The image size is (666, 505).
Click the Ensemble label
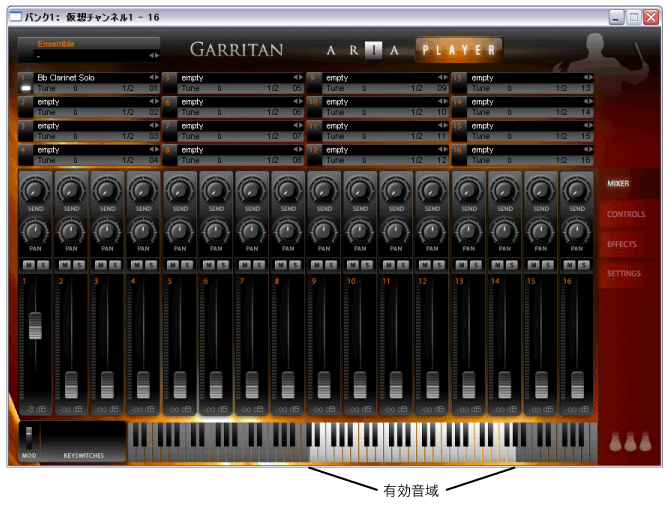click(56, 44)
